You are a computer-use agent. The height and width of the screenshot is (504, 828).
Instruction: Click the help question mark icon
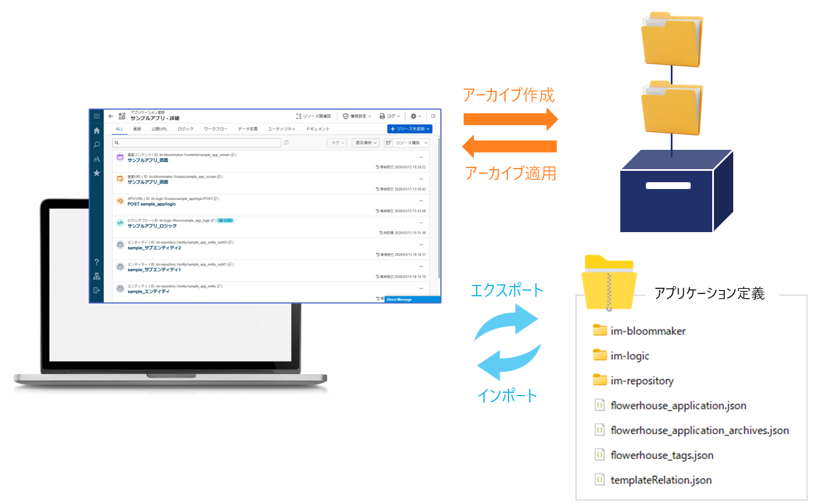point(96,262)
